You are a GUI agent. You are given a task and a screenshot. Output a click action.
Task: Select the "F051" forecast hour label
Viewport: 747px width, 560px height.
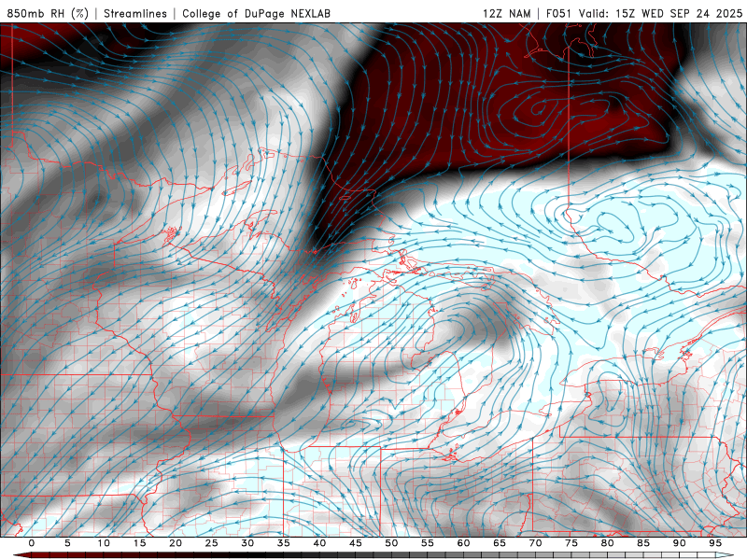(559, 13)
